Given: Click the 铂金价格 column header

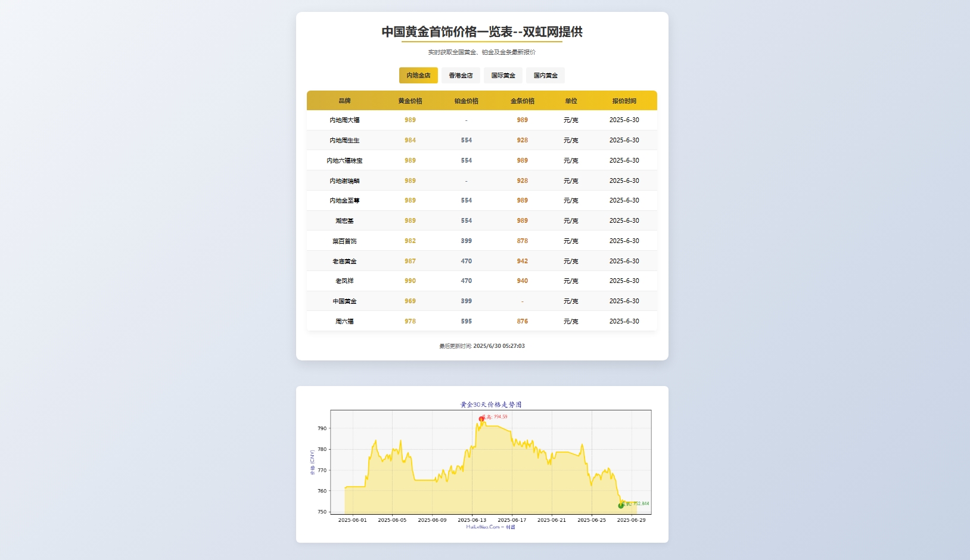Looking at the screenshot, I should 466,101.
